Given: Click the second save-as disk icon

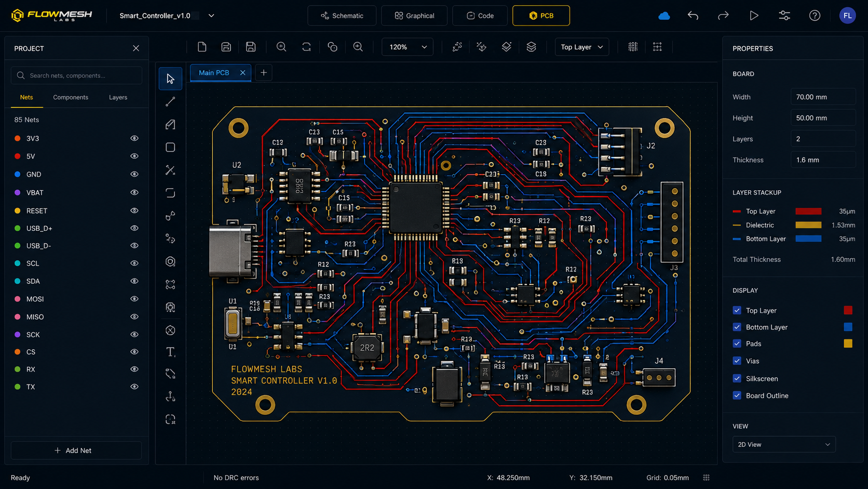Looking at the screenshot, I should 251,47.
